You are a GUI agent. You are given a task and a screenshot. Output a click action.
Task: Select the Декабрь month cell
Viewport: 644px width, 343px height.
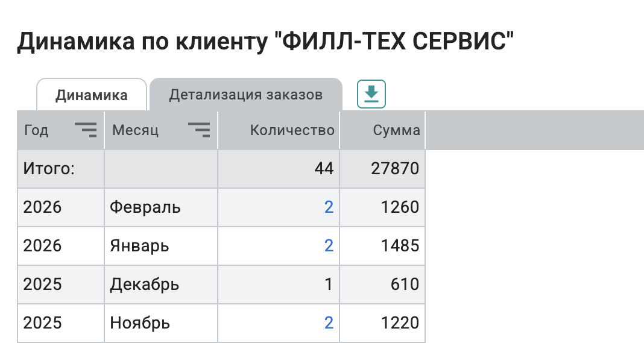pos(145,285)
